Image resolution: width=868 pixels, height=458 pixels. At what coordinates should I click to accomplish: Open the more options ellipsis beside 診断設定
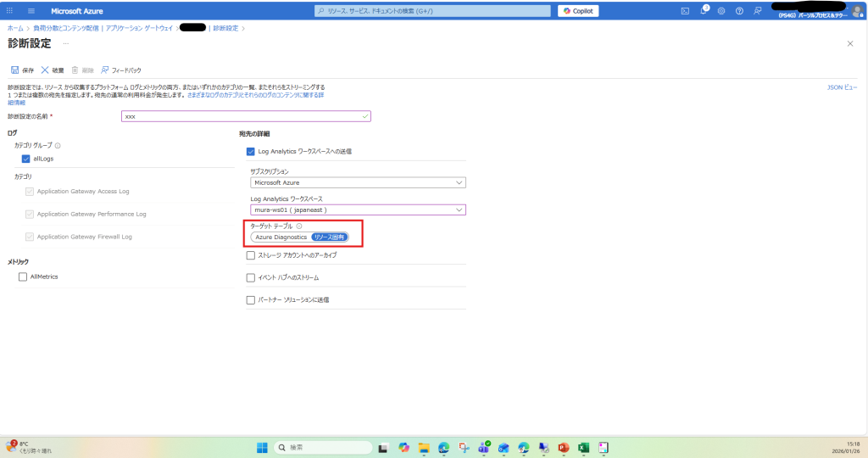pos(65,43)
